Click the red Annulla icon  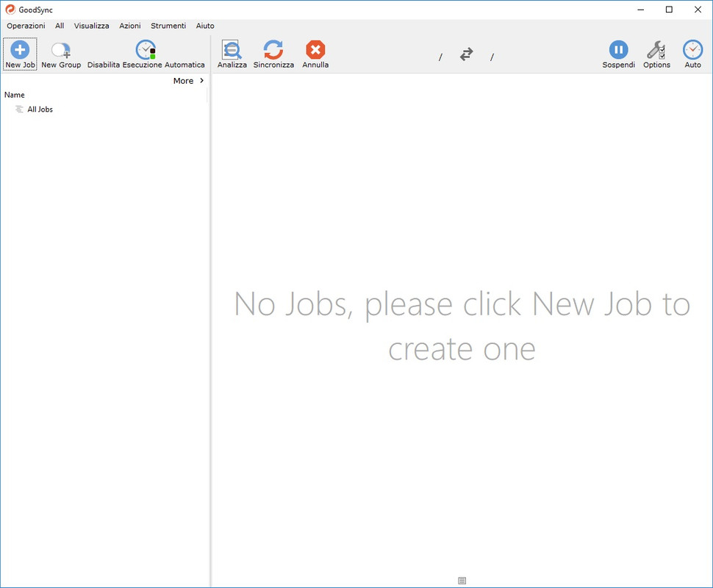[x=315, y=49]
